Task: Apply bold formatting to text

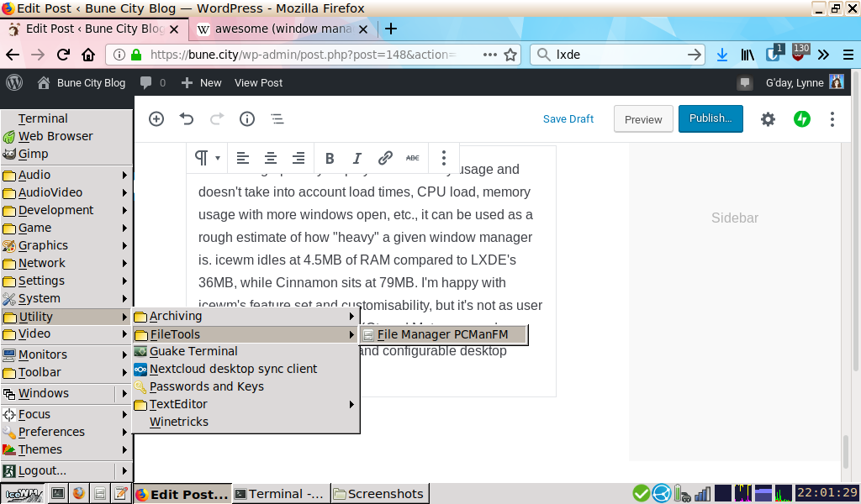Action: point(330,159)
